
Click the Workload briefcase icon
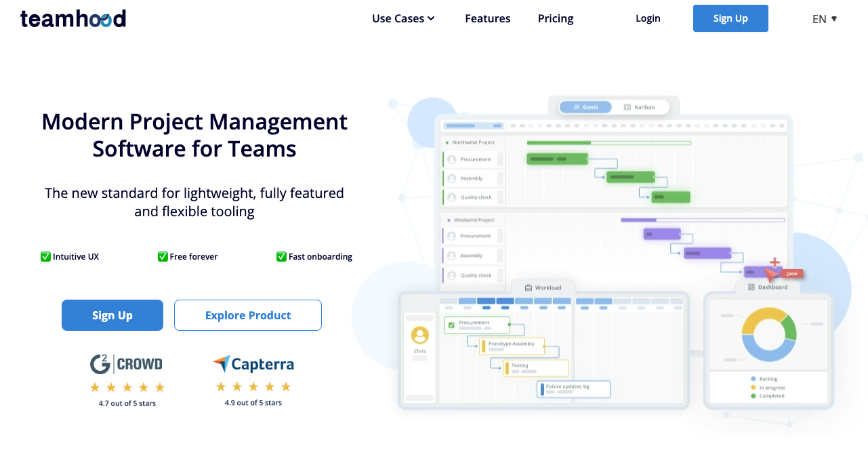click(528, 287)
